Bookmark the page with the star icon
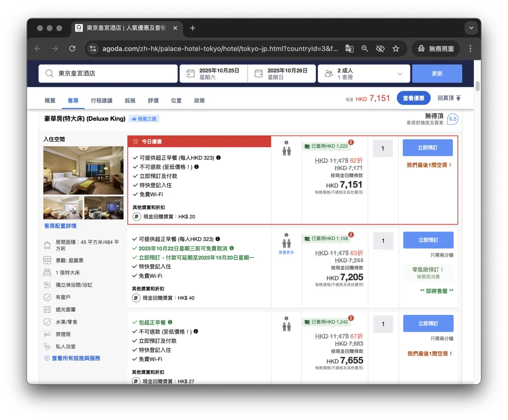The width and height of the screenshot is (508, 420). pyautogui.click(x=396, y=48)
